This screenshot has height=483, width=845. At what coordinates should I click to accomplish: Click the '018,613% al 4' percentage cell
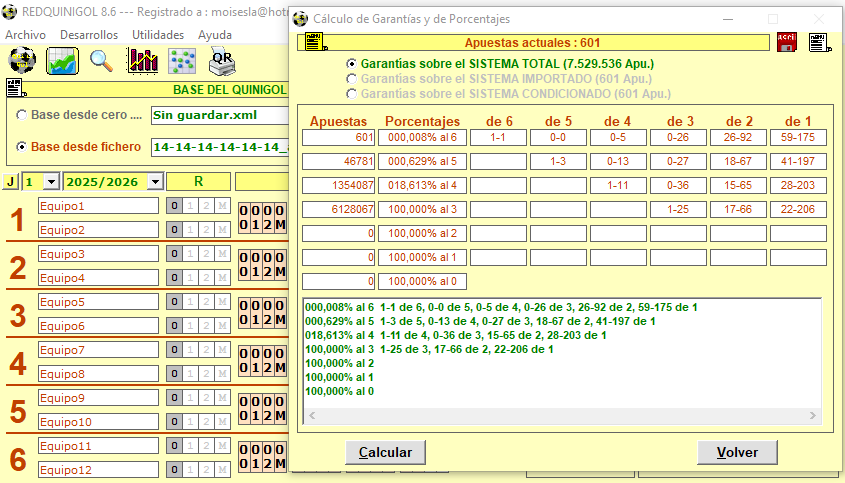coord(422,185)
